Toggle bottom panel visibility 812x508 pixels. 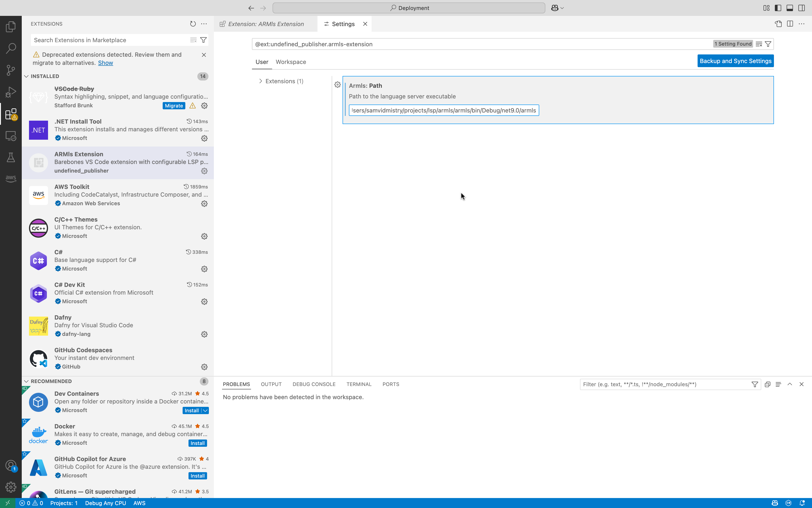point(790,8)
